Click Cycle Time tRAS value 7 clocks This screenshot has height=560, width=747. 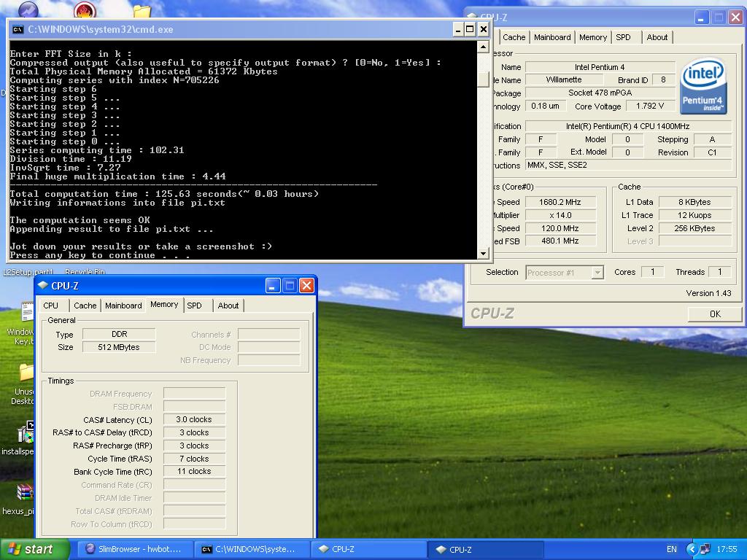pyautogui.click(x=194, y=459)
